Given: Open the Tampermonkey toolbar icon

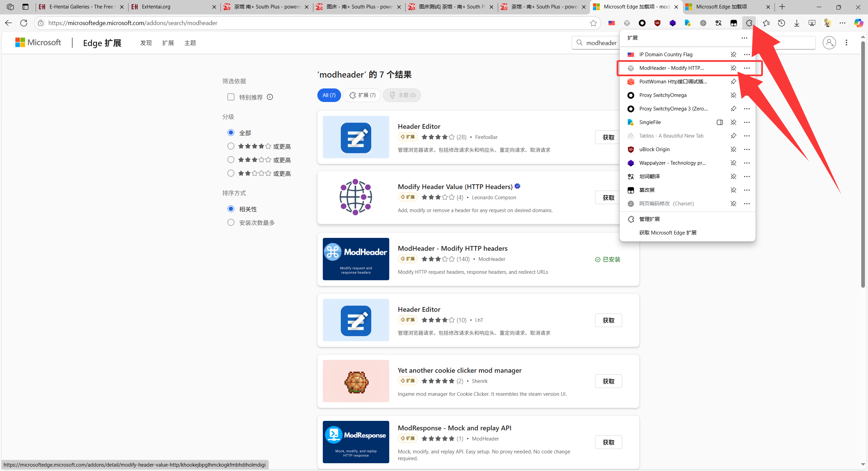Looking at the screenshot, I should [734, 23].
